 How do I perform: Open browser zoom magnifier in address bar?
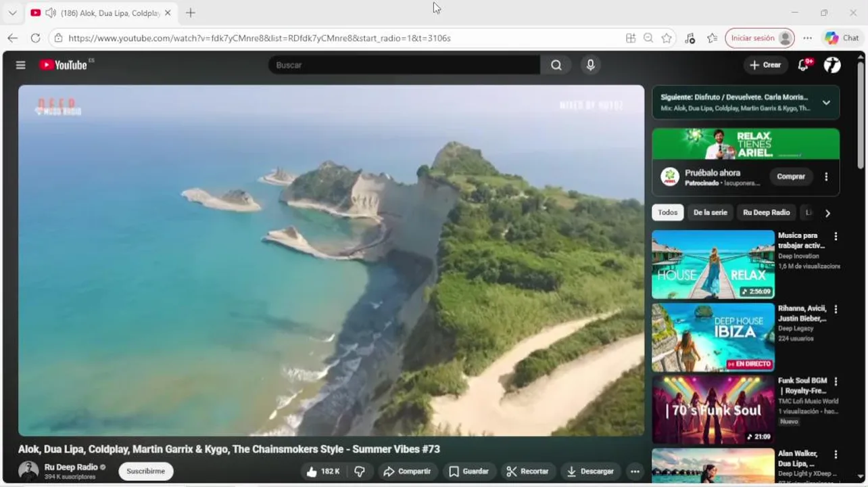[x=648, y=38]
